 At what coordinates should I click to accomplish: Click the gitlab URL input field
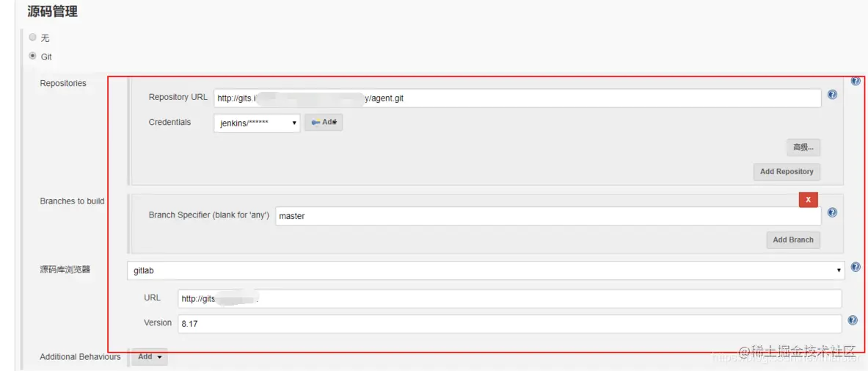pyautogui.click(x=510, y=299)
